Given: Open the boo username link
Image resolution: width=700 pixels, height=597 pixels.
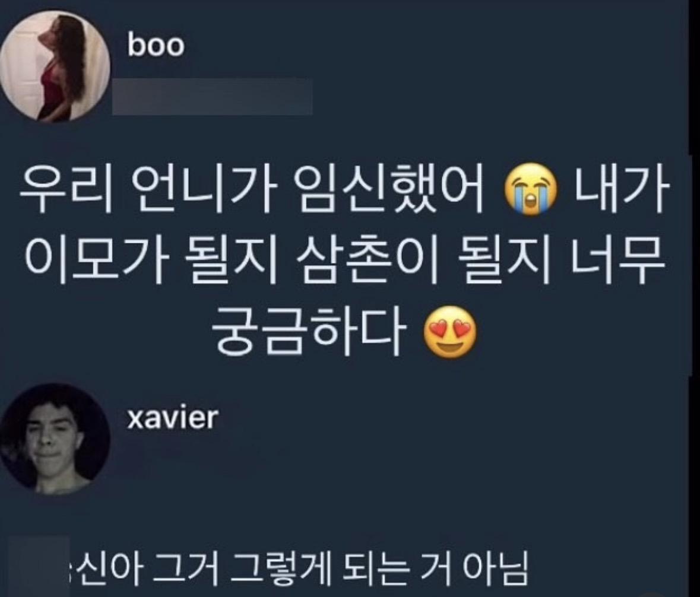Looking at the screenshot, I should point(156,46).
